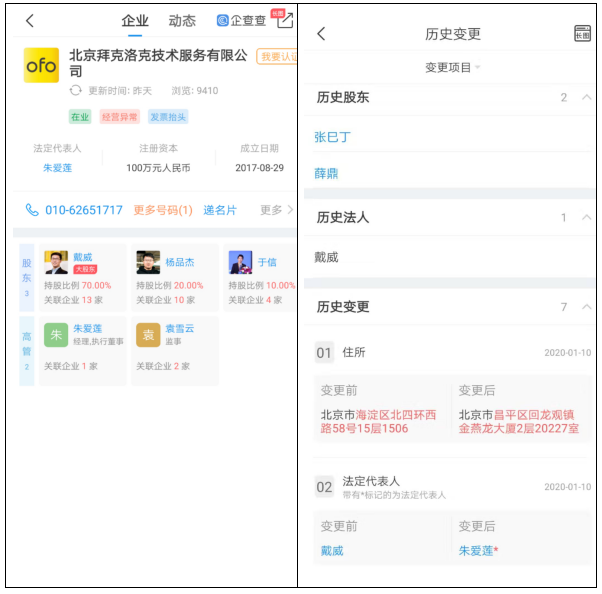Collapse the 历史法人 section
This screenshot has width=602, height=594.
586,217
